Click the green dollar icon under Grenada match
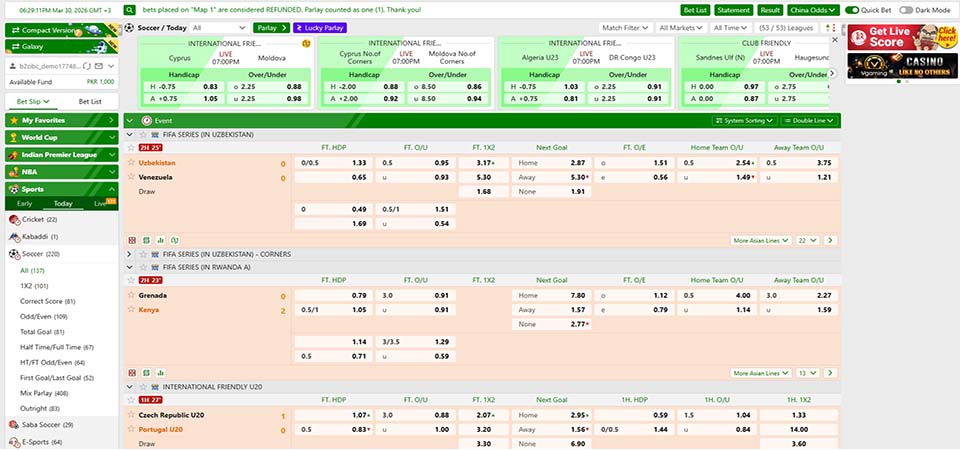960x450 pixels. 146,373
